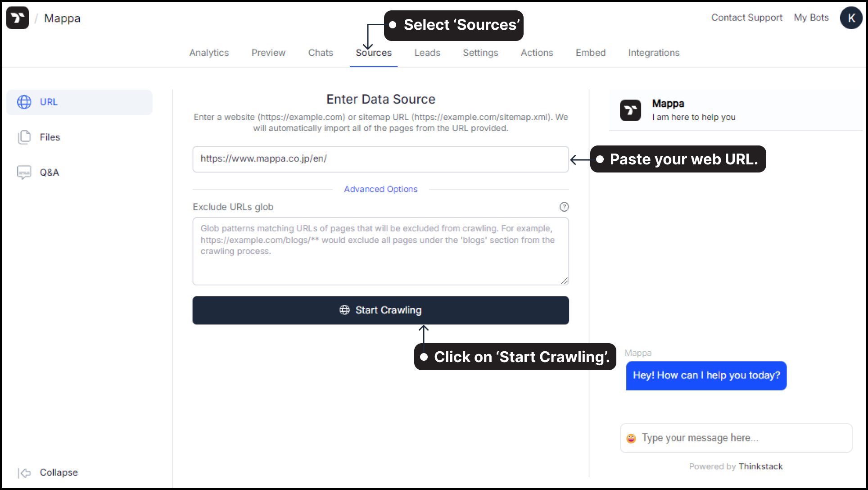The height and width of the screenshot is (490, 868).
Task: Open the K user avatar menu
Action: pyautogui.click(x=851, y=18)
